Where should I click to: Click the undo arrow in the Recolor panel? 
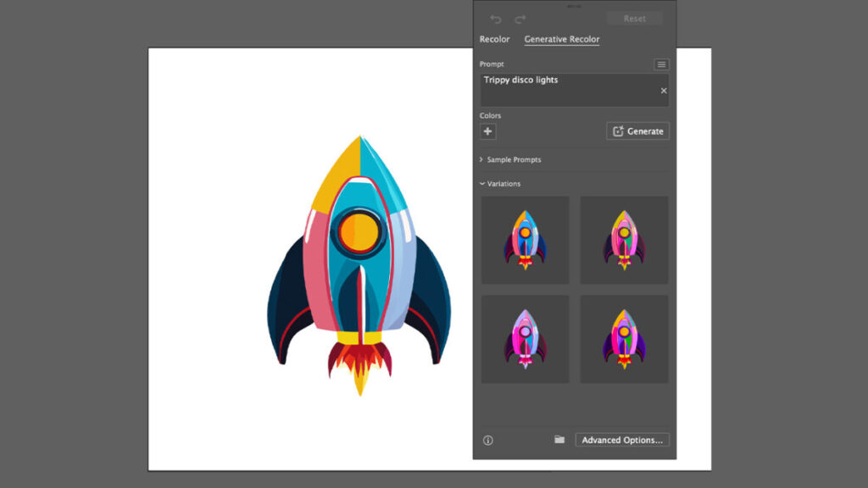496,19
